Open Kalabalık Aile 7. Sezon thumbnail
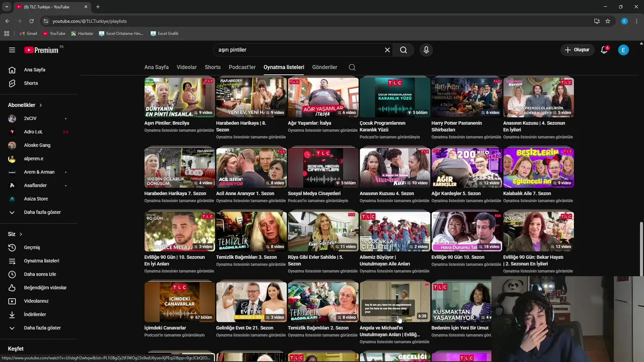 (x=538, y=167)
